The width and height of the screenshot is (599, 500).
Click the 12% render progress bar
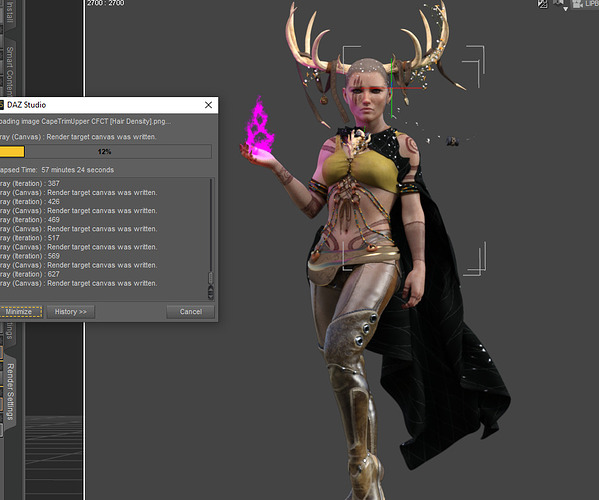coord(105,152)
